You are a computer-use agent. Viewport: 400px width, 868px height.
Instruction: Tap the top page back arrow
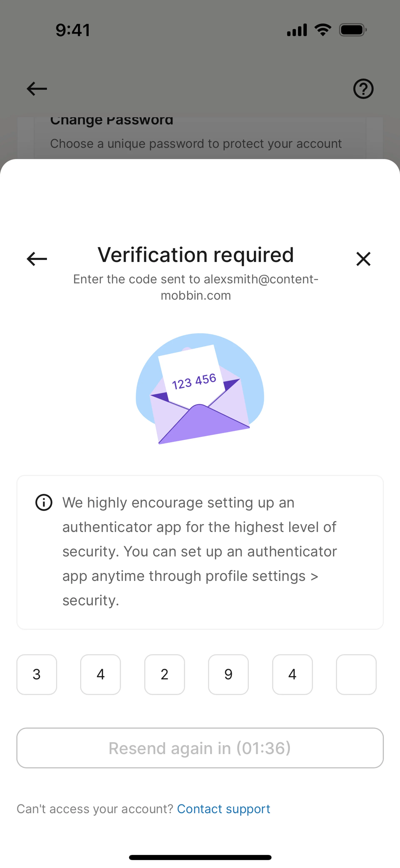coord(37,89)
